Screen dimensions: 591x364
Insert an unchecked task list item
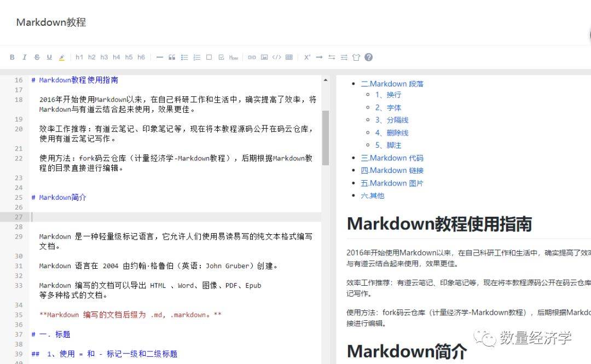pyautogui.click(x=210, y=57)
